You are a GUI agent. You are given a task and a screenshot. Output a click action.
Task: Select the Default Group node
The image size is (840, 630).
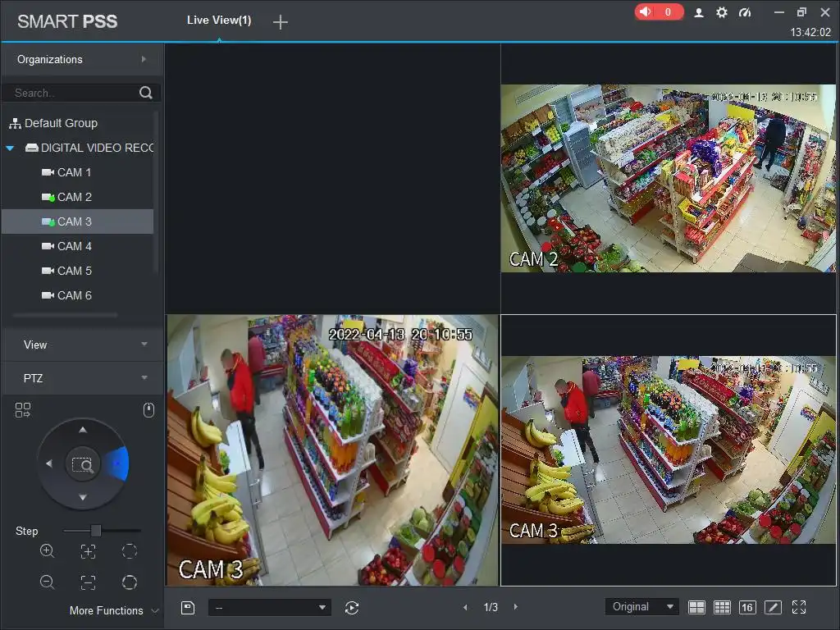(53, 123)
